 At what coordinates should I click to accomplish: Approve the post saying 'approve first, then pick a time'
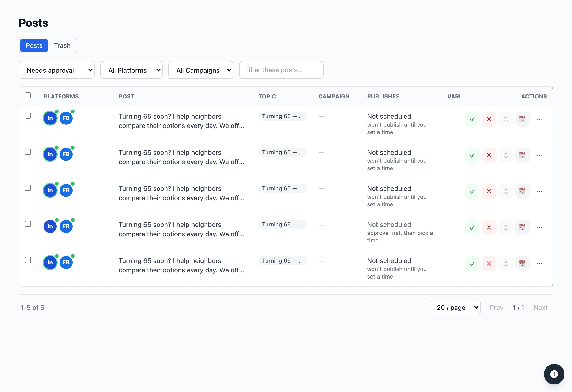[x=472, y=227]
